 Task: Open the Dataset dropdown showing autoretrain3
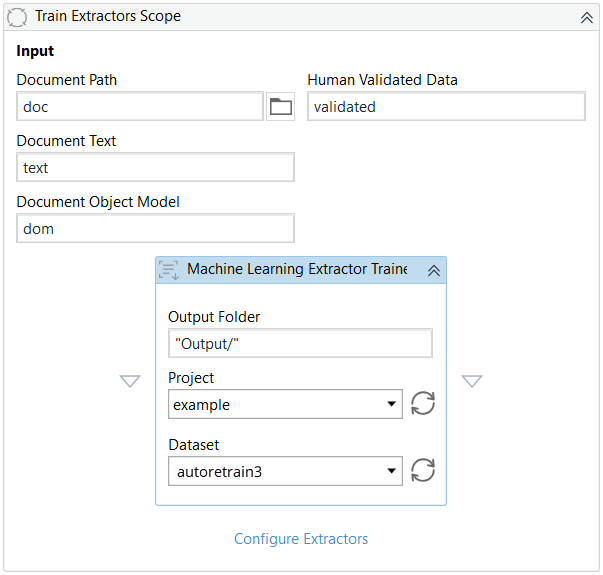286,470
